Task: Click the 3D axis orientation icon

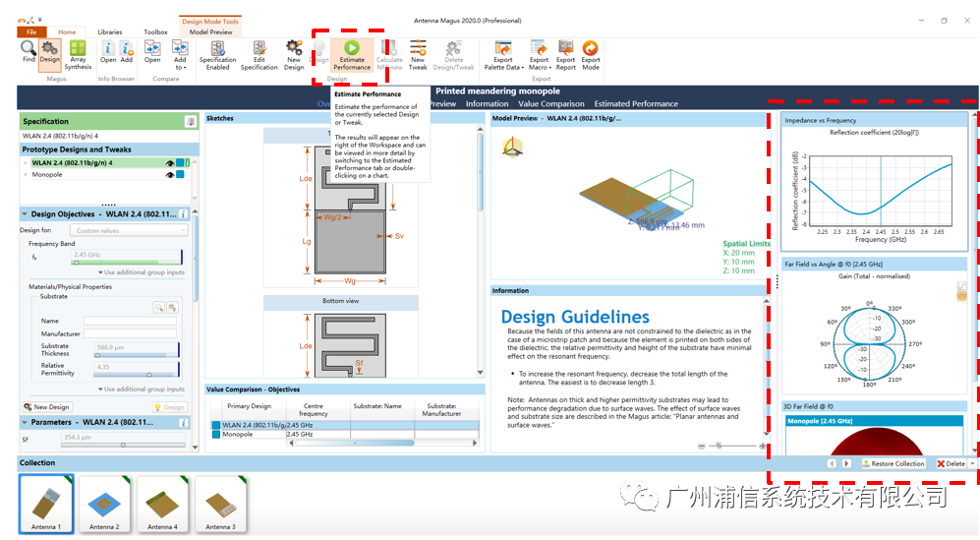Action: (x=512, y=148)
